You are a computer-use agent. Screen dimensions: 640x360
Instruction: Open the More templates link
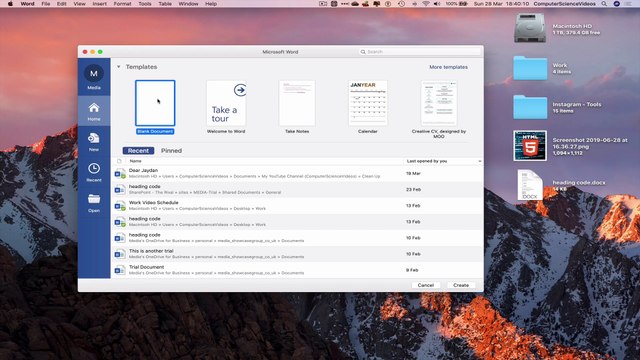(x=448, y=67)
